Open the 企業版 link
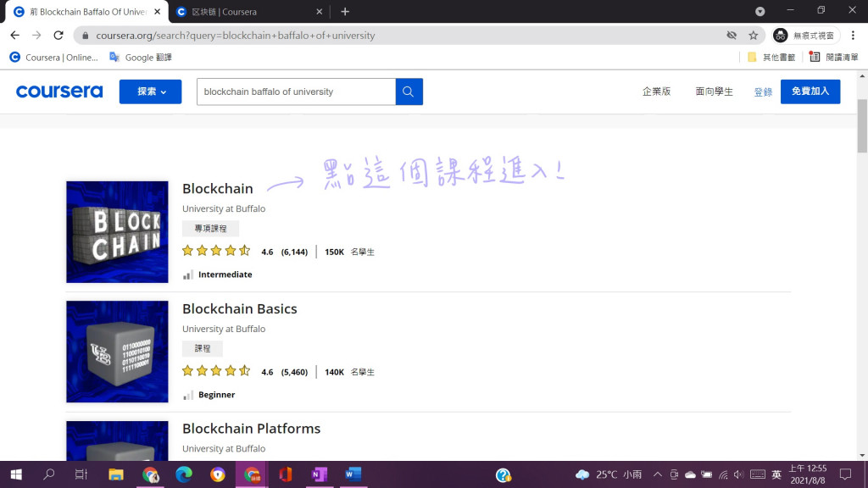 657,91
